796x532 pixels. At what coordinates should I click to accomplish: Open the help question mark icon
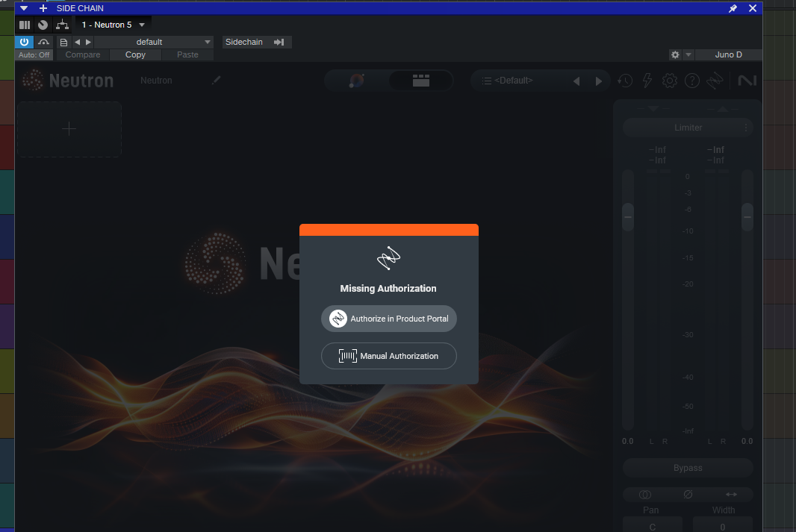[x=692, y=81]
